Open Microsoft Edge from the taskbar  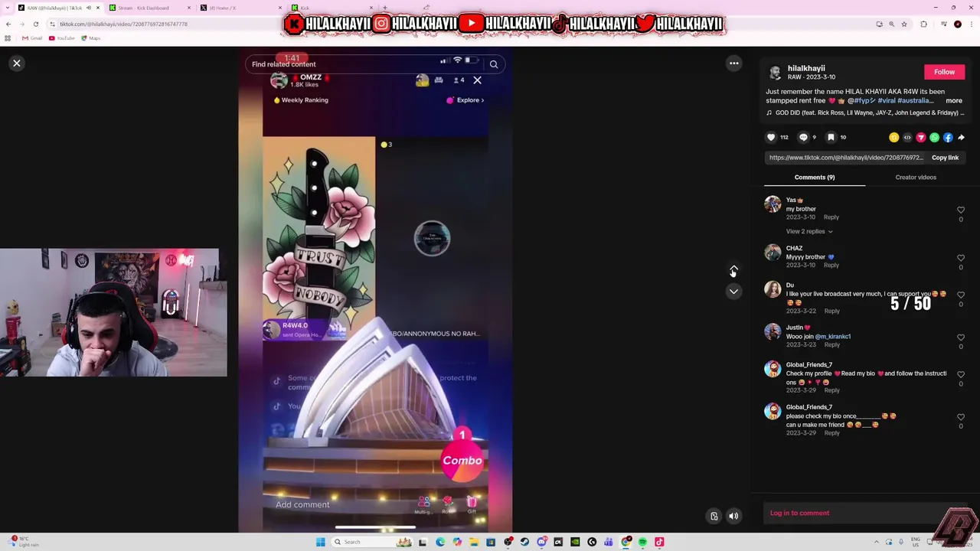point(440,542)
